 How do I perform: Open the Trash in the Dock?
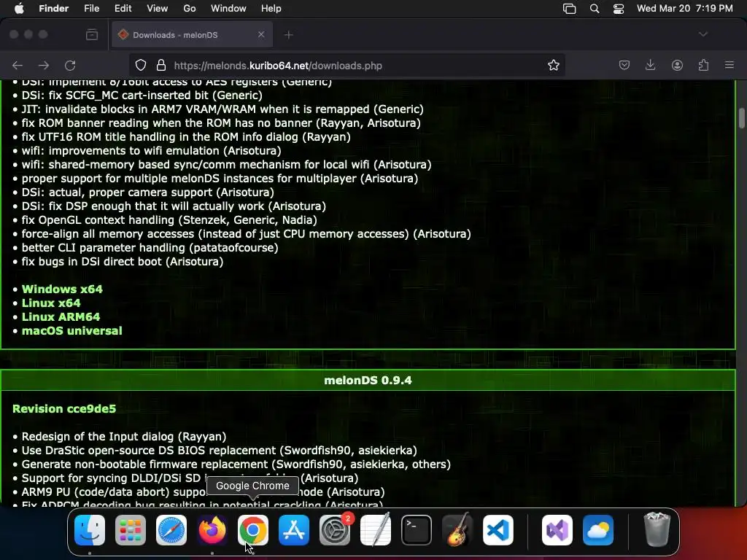point(657,530)
